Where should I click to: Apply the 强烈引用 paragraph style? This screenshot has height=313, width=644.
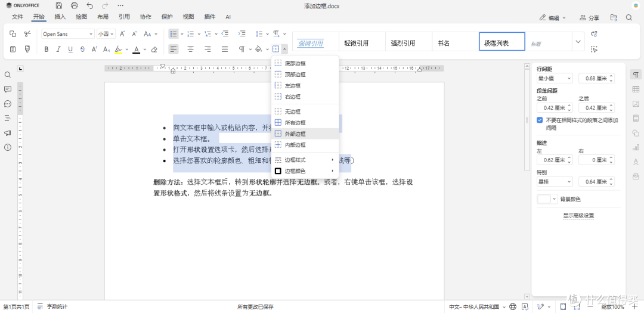[x=408, y=42]
